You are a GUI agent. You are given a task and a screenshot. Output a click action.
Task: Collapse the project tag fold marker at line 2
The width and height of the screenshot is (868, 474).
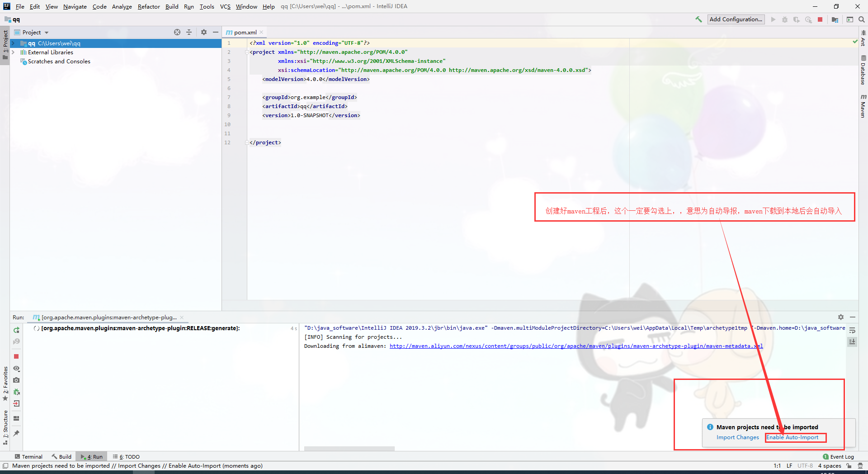click(247, 52)
